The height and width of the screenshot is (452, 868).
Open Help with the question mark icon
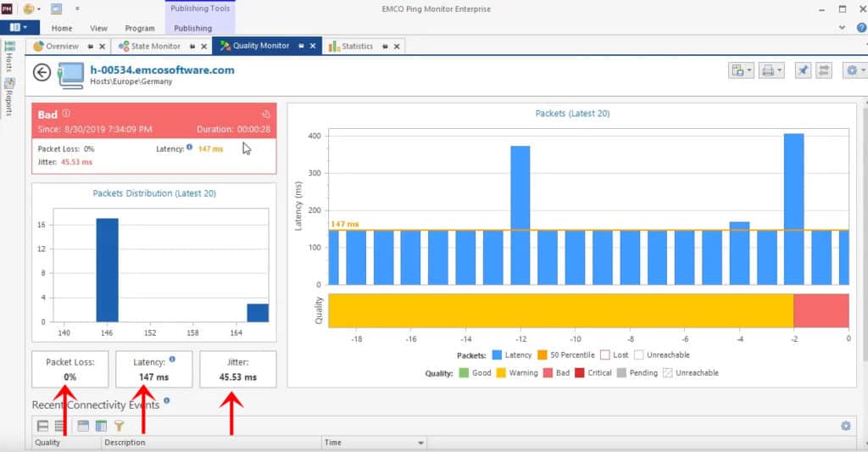(x=861, y=27)
